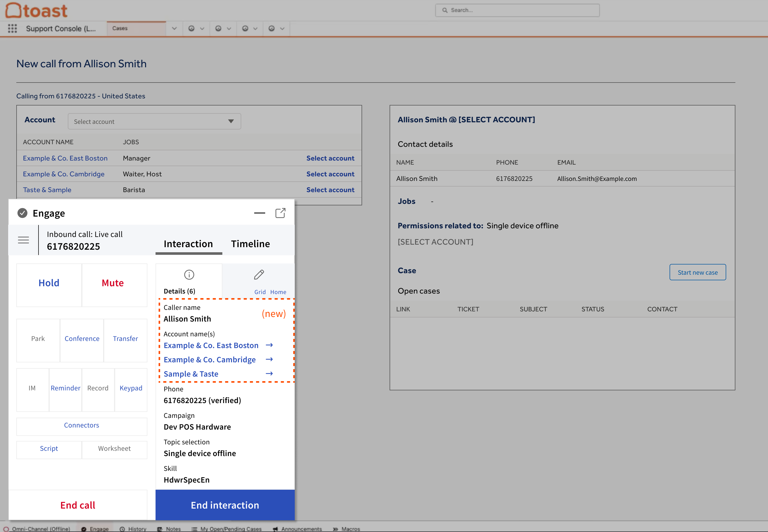Click the arrow next to Cambridge
768x532 pixels.
coord(269,359)
